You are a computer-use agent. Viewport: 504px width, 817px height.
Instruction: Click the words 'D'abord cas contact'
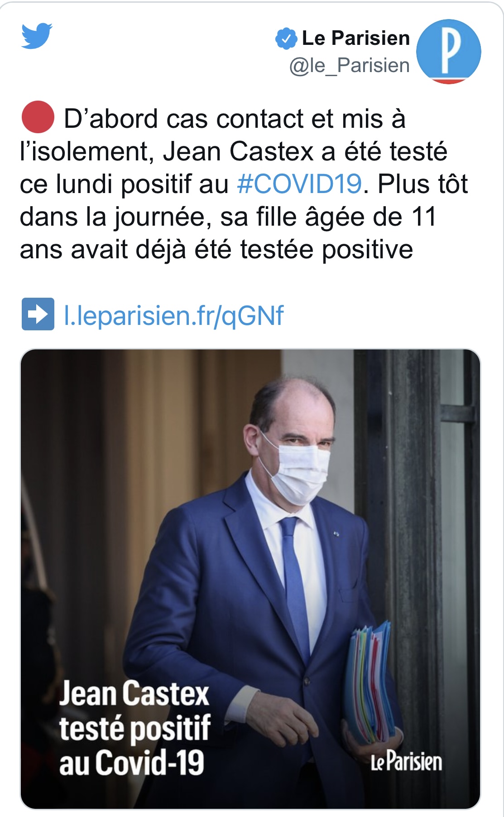point(185,119)
